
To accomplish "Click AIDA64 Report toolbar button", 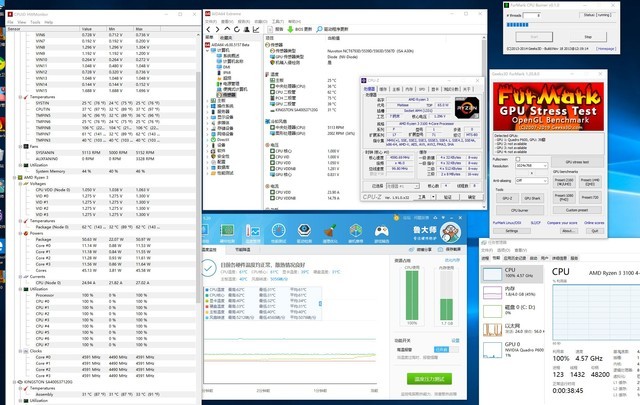I will pyautogui.click(x=276, y=29).
